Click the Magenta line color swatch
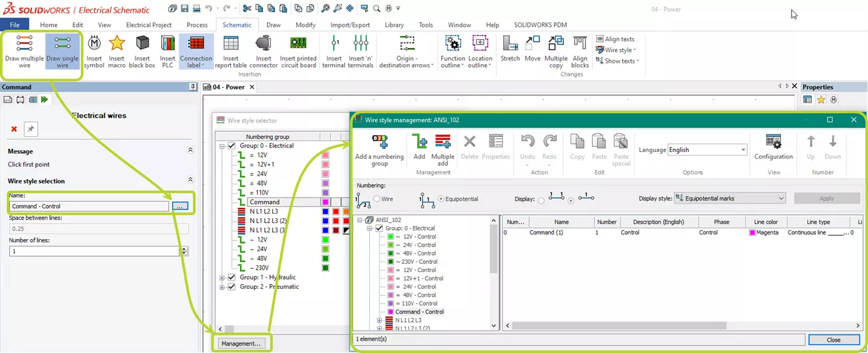Image resolution: width=868 pixels, height=353 pixels. coord(752,232)
